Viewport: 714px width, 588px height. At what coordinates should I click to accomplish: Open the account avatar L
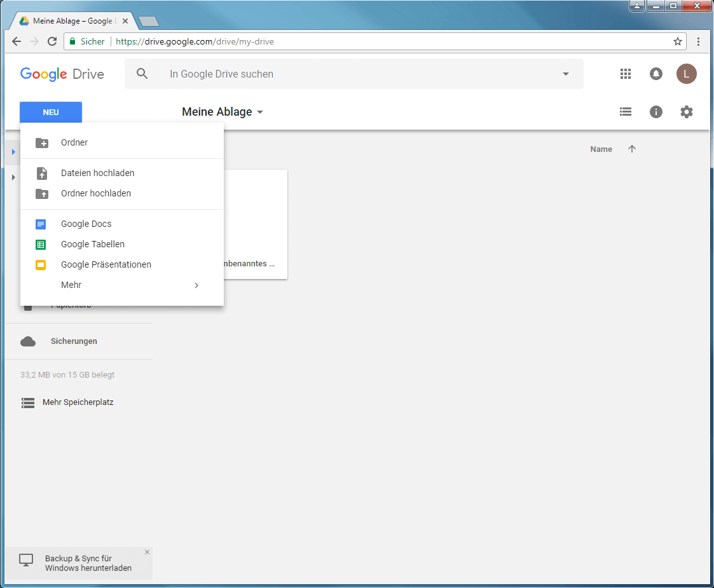pos(686,74)
